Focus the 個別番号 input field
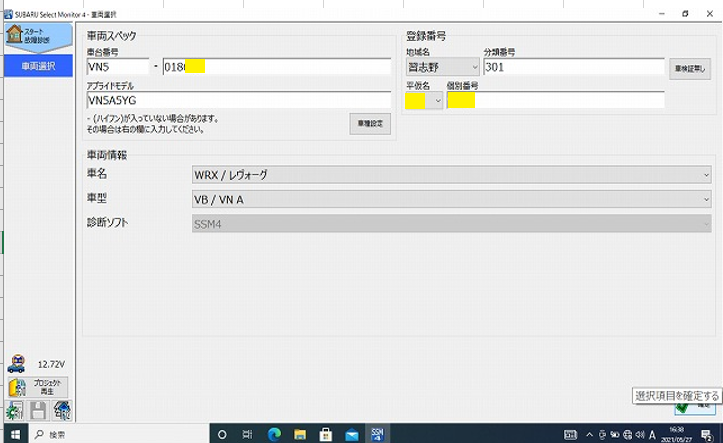 pyautogui.click(x=556, y=100)
